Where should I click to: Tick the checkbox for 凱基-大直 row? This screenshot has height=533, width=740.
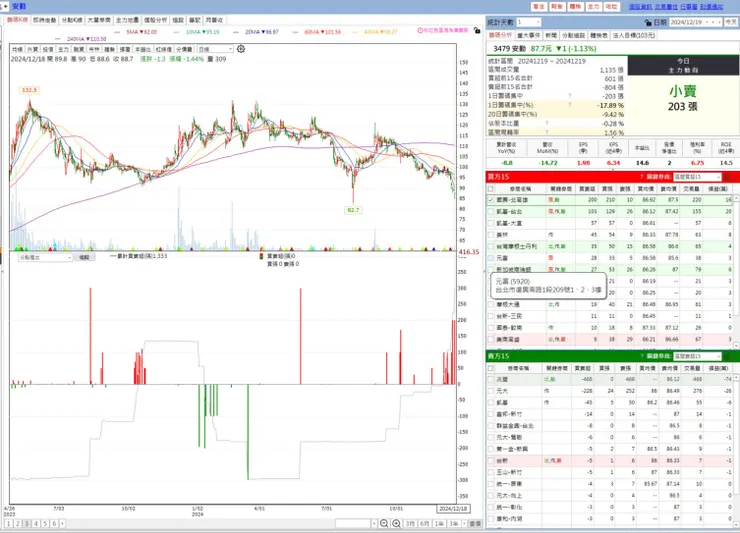(x=491, y=223)
